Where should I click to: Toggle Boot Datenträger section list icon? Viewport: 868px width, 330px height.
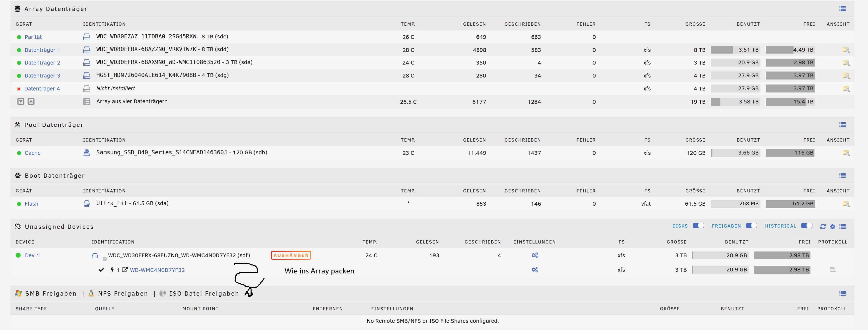[843, 176]
